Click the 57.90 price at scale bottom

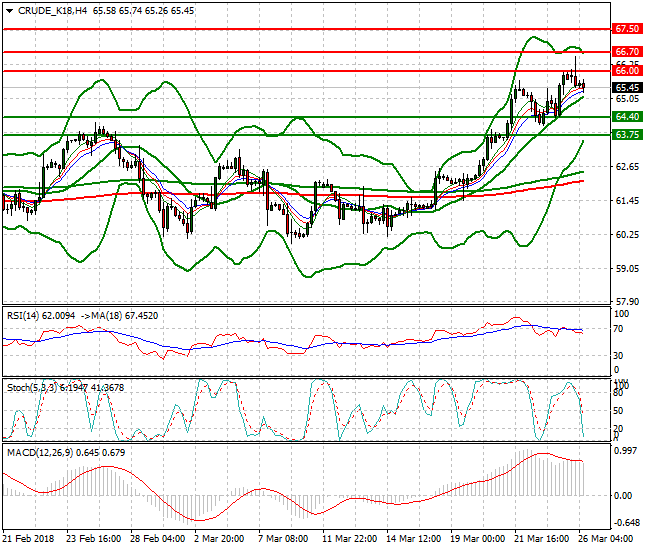pos(627,302)
